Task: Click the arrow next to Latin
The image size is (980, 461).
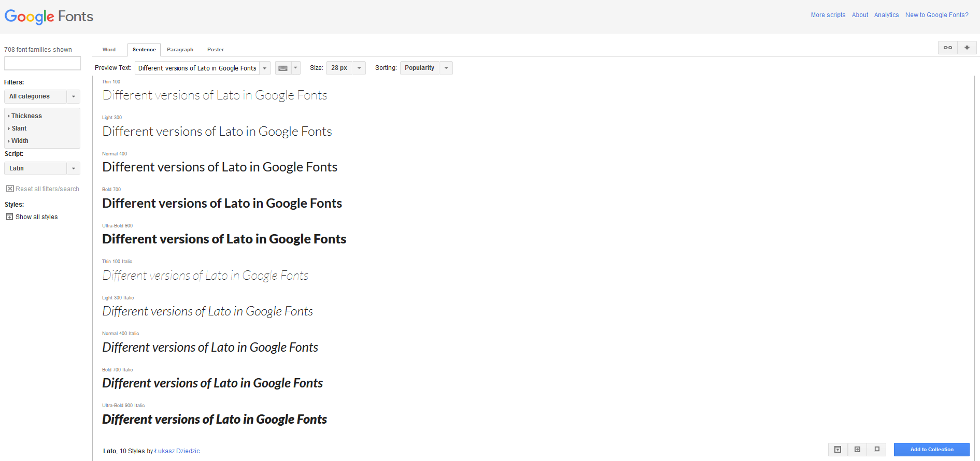Action: (74, 168)
